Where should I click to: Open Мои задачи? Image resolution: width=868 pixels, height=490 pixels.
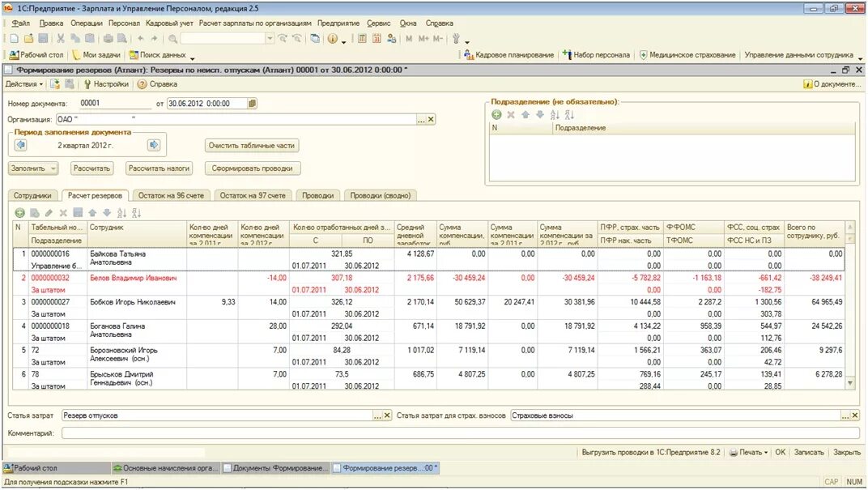tap(97, 55)
